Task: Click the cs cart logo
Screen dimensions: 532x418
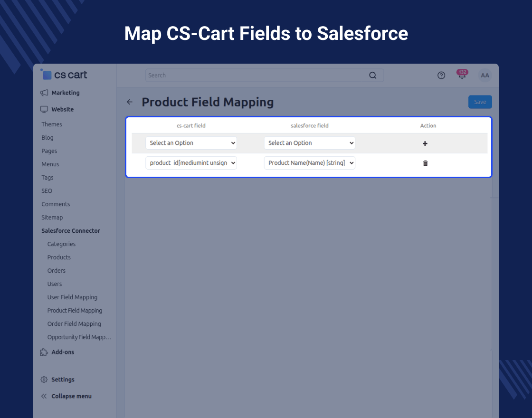Action: (x=64, y=75)
